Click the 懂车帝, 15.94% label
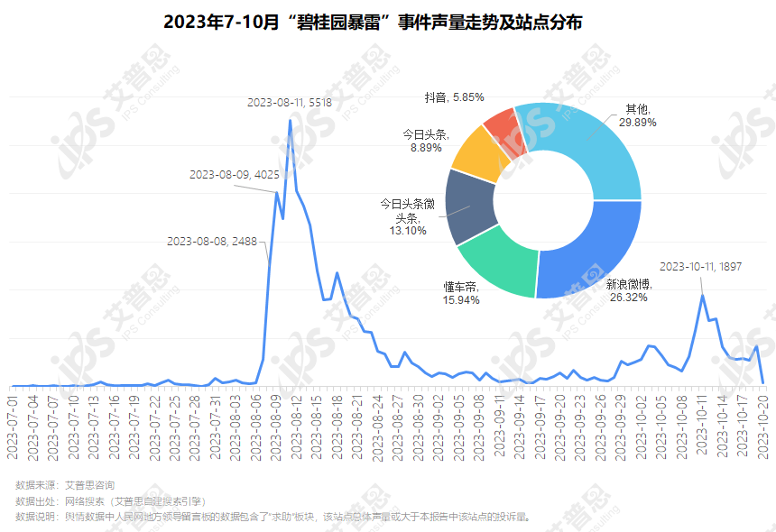The width and height of the screenshot is (776, 532). [461, 292]
